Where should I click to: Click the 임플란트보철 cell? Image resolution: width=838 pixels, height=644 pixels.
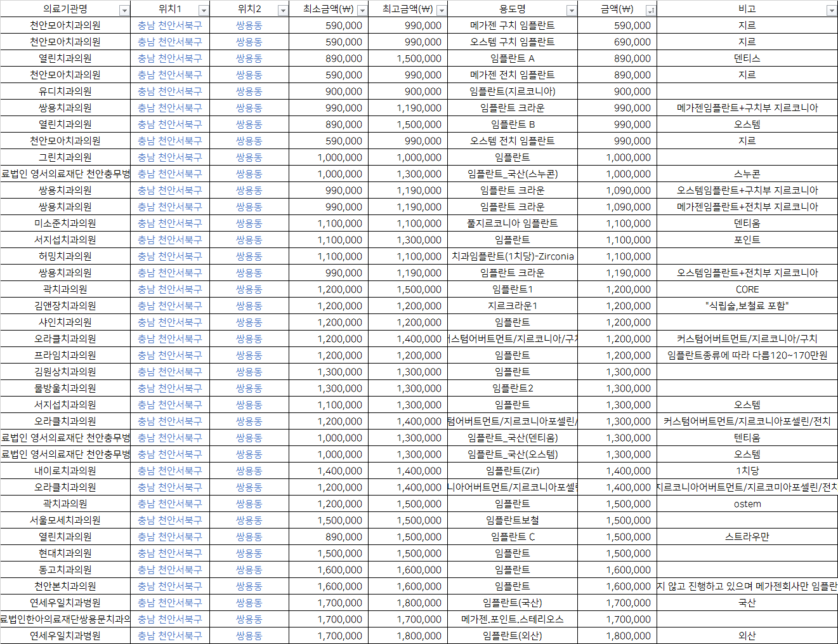[513, 520]
